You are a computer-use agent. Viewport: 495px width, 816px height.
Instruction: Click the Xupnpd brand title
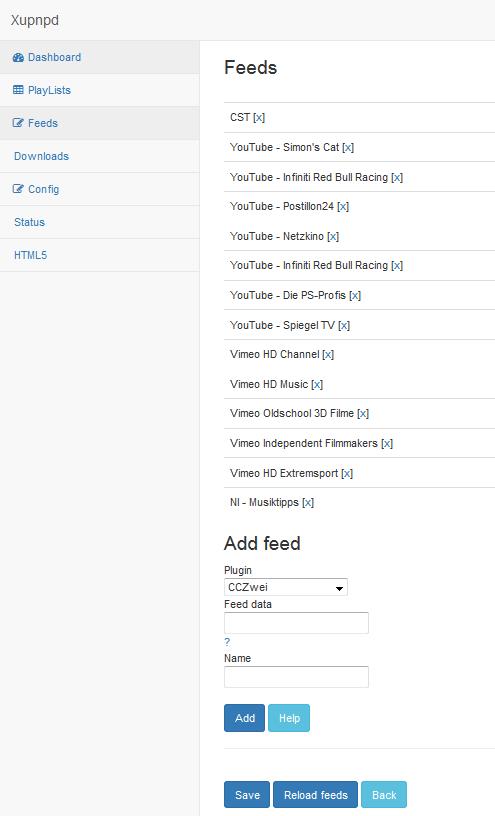[x=35, y=20]
